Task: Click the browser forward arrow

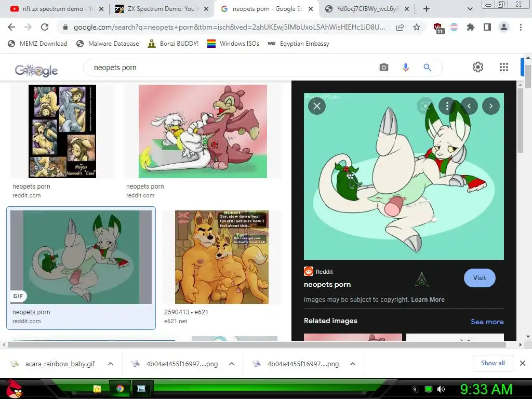Action: click(x=28, y=27)
